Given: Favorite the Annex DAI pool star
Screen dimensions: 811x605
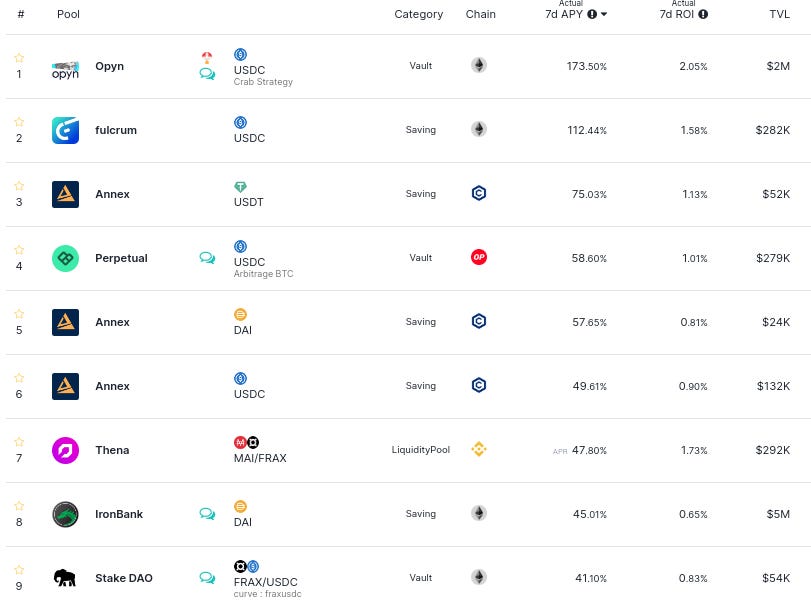Looking at the screenshot, I should point(19,313).
